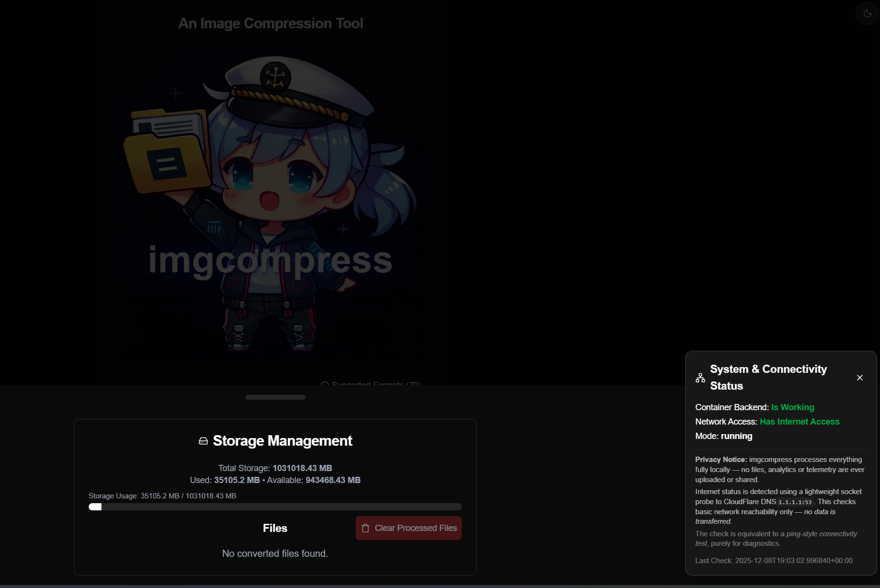The height and width of the screenshot is (588, 880).
Task: Click the hard drive icon by Storage Management
Action: tap(203, 441)
